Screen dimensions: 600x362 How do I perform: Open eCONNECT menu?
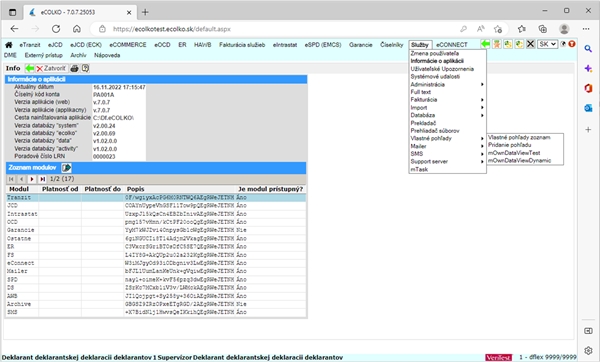click(x=452, y=45)
